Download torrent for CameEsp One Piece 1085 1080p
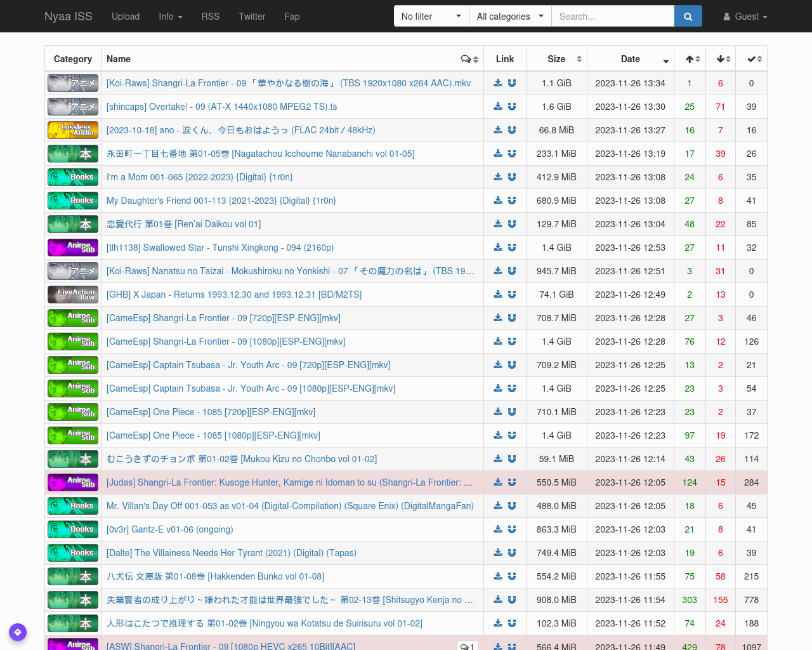 click(x=498, y=435)
